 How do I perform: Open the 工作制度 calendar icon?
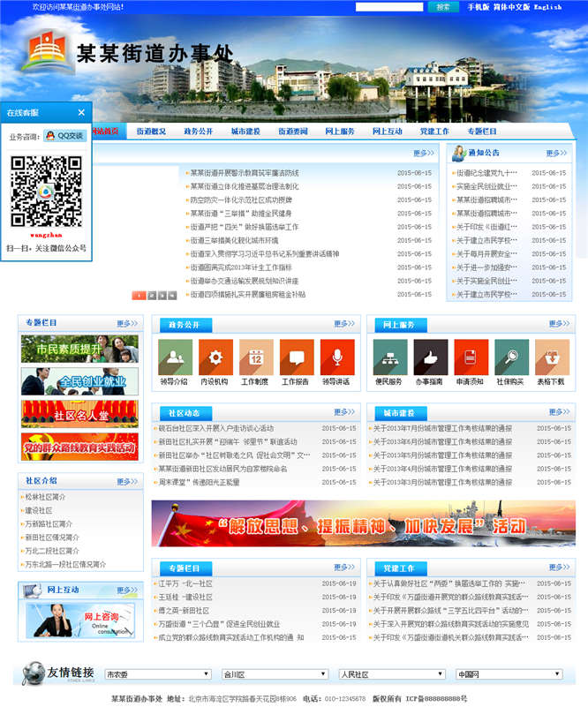(256, 357)
